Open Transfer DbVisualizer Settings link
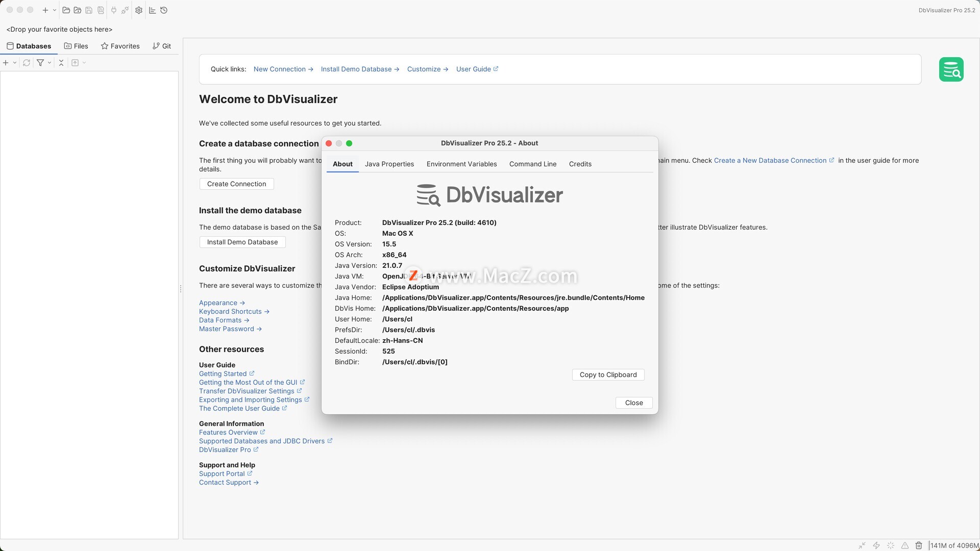 251,391
